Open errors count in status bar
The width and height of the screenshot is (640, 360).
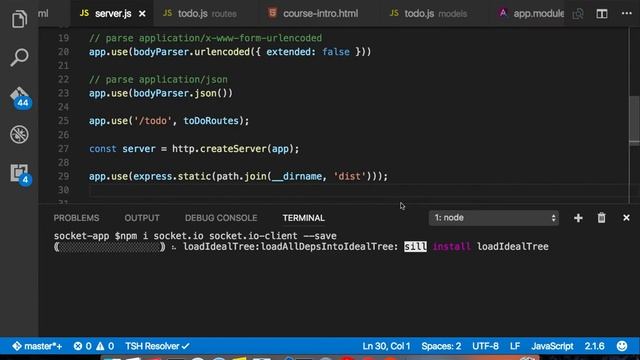click(83, 346)
